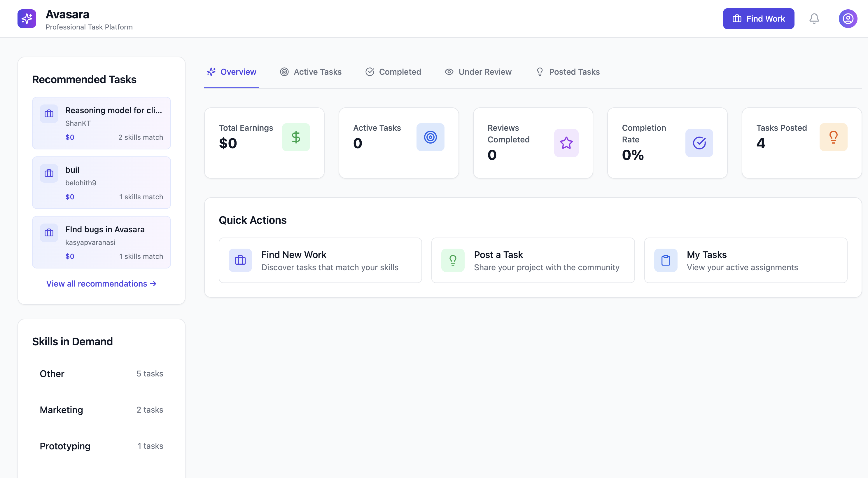Open the user profile avatar menu
The height and width of the screenshot is (478, 868).
click(848, 19)
